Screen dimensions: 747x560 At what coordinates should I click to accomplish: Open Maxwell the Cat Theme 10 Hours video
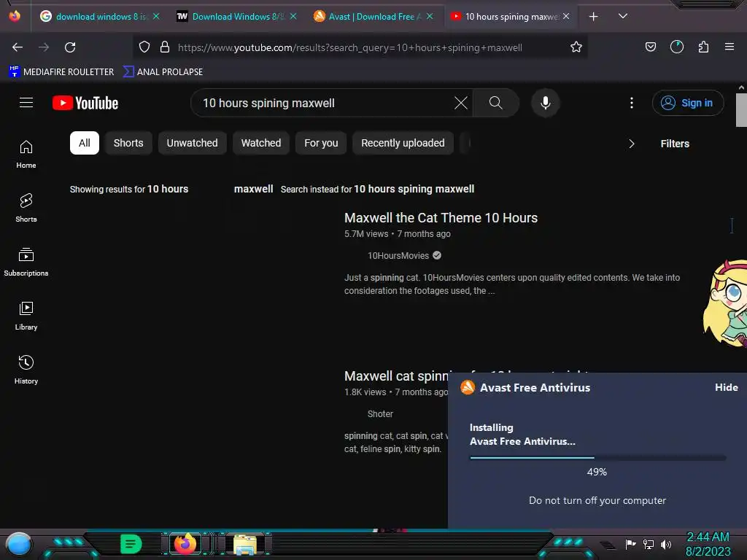click(x=441, y=217)
